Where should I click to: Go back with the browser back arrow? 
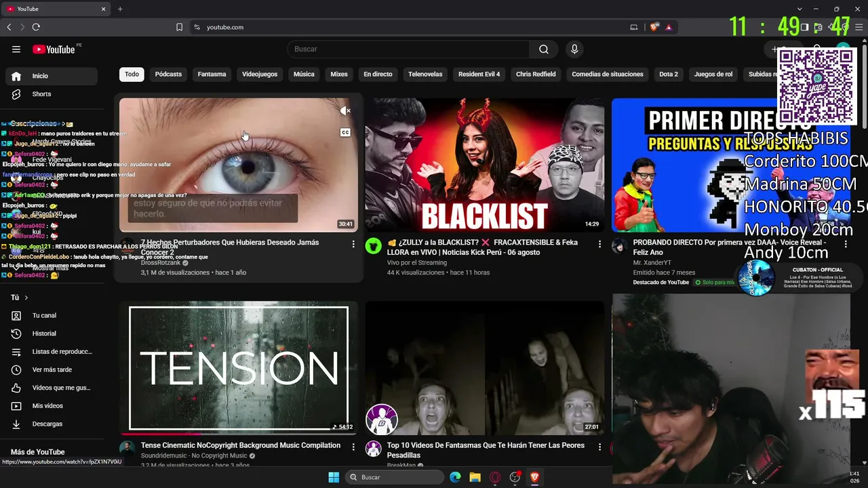pos(9,27)
